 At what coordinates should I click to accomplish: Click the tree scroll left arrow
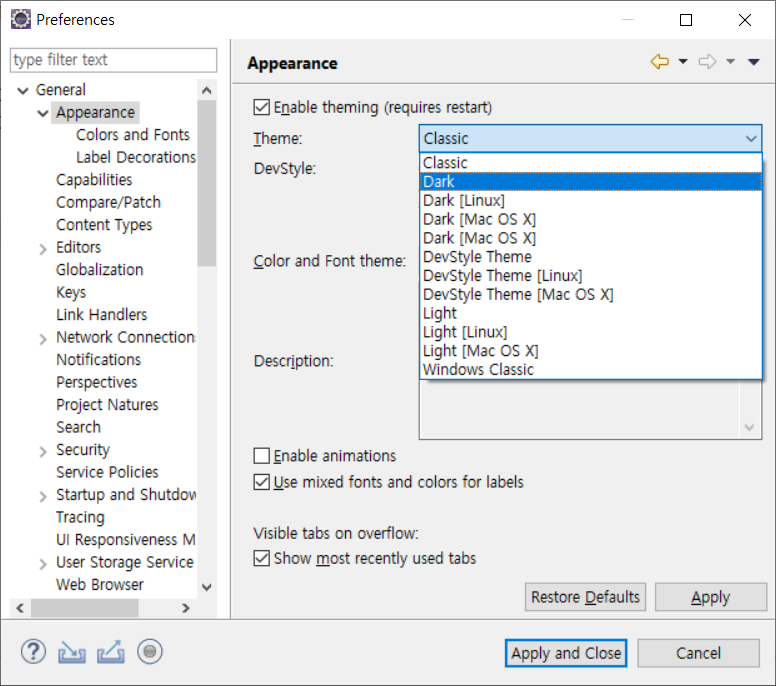point(20,608)
